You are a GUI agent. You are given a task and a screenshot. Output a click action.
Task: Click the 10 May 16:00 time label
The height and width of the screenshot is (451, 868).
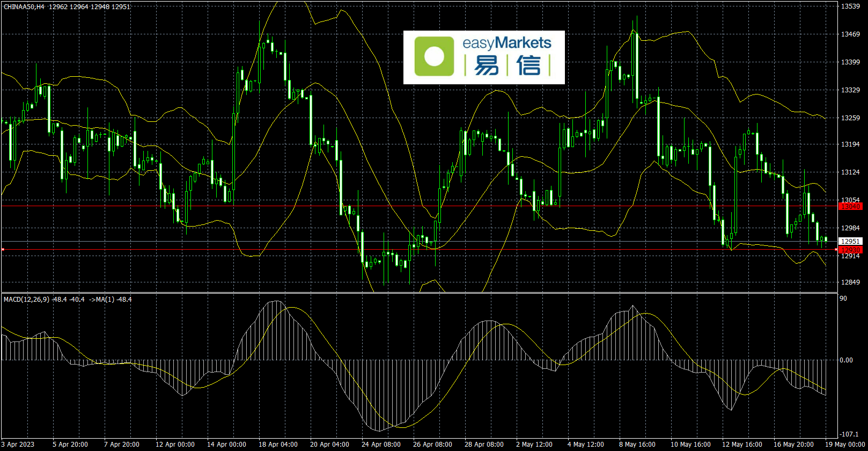(x=690, y=445)
